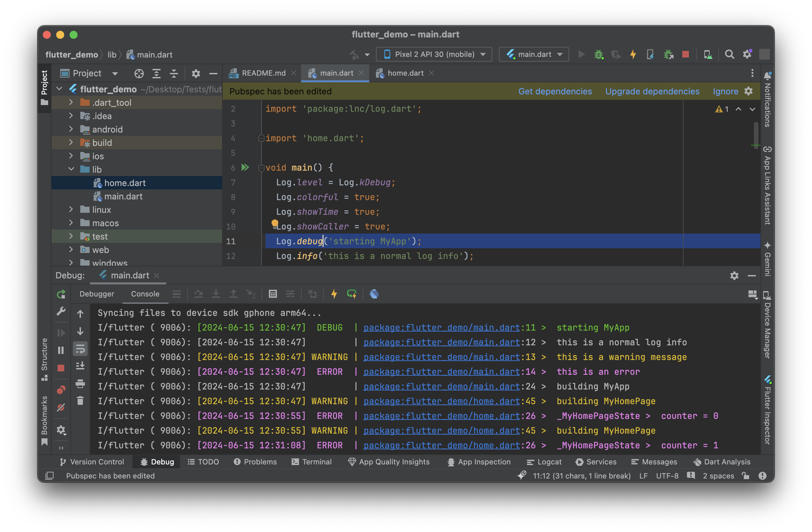Viewport: 812px width, 532px height.
Task: Click Attach Debugger to Android Process icon
Action: 669,54
